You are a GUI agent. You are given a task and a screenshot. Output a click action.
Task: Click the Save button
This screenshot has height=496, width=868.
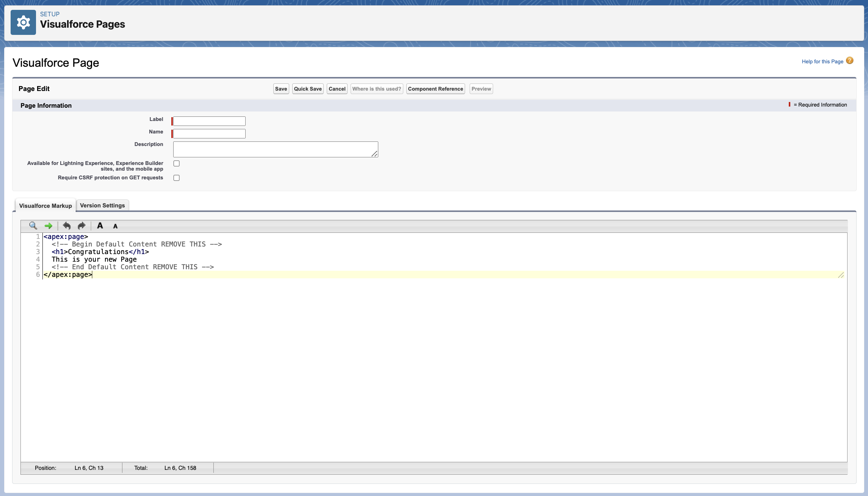[281, 89]
